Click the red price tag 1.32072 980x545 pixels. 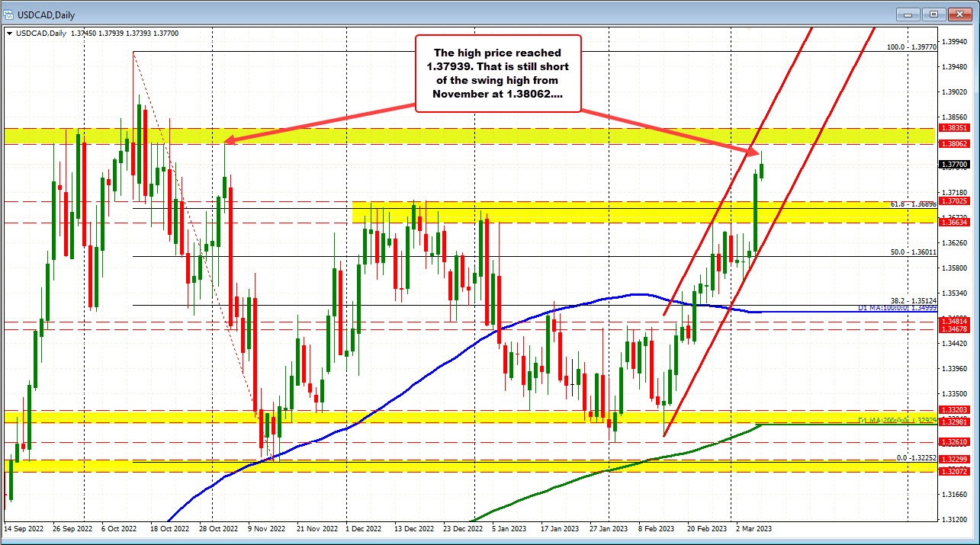click(953, 471)
